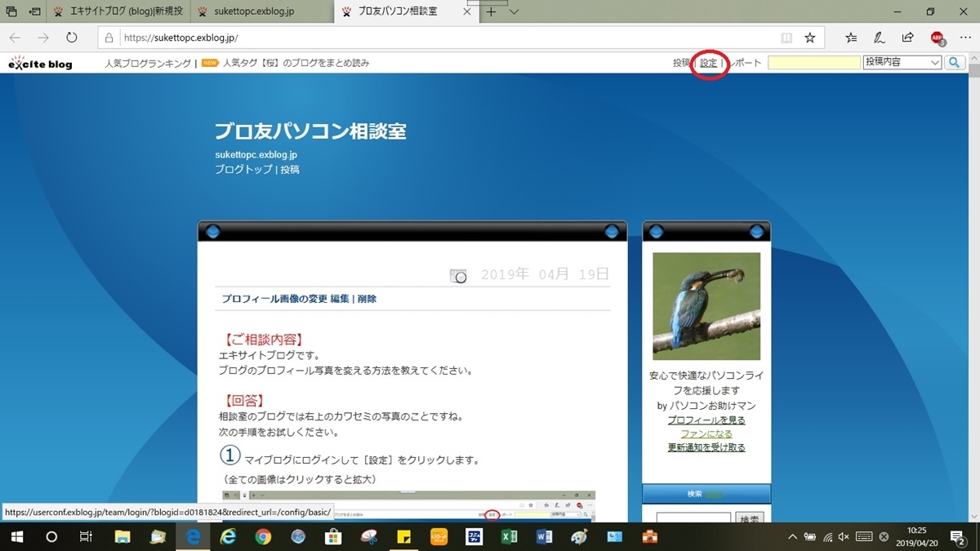
Task: Click the 更新通知を受け取る link
Action: 706,447
